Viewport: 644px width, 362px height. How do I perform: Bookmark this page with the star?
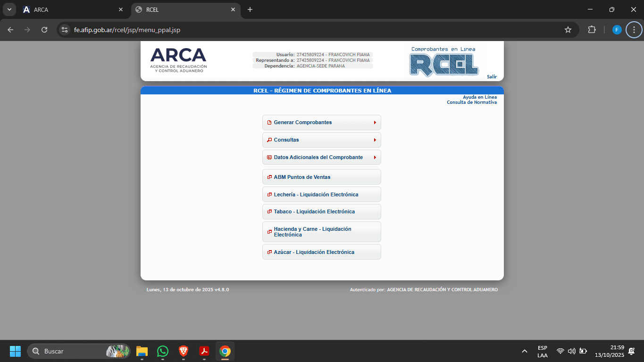click(x=568, y=30)
